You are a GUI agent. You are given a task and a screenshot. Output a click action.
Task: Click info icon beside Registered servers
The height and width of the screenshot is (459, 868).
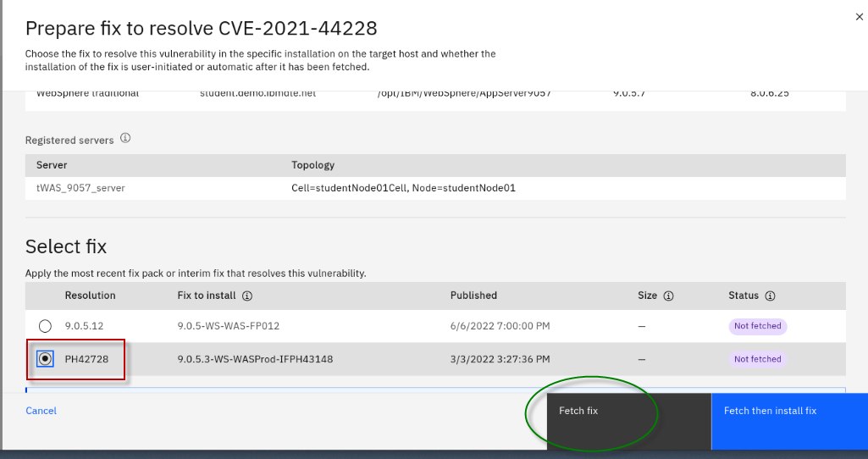(125, 138)
